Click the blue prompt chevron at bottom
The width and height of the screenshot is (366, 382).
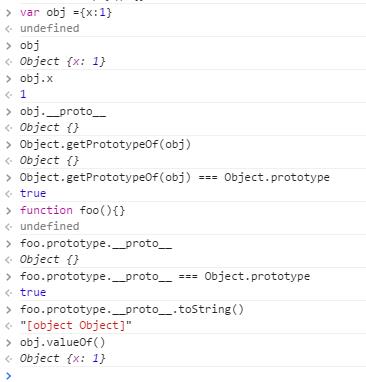pos(9,376)
